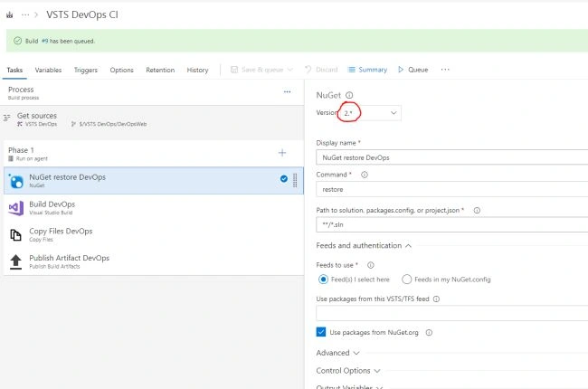Select the Copy Files DevOps task

point(154,235)
